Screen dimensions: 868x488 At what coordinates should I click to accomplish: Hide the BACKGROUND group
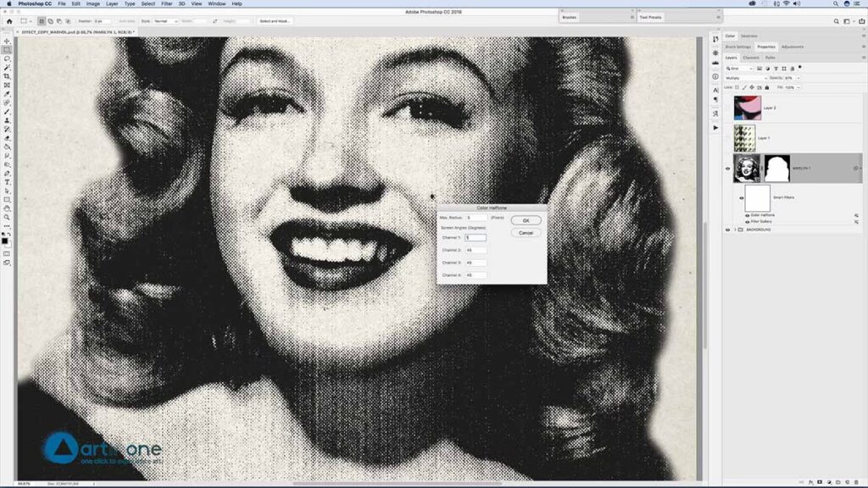click(727, 230)
